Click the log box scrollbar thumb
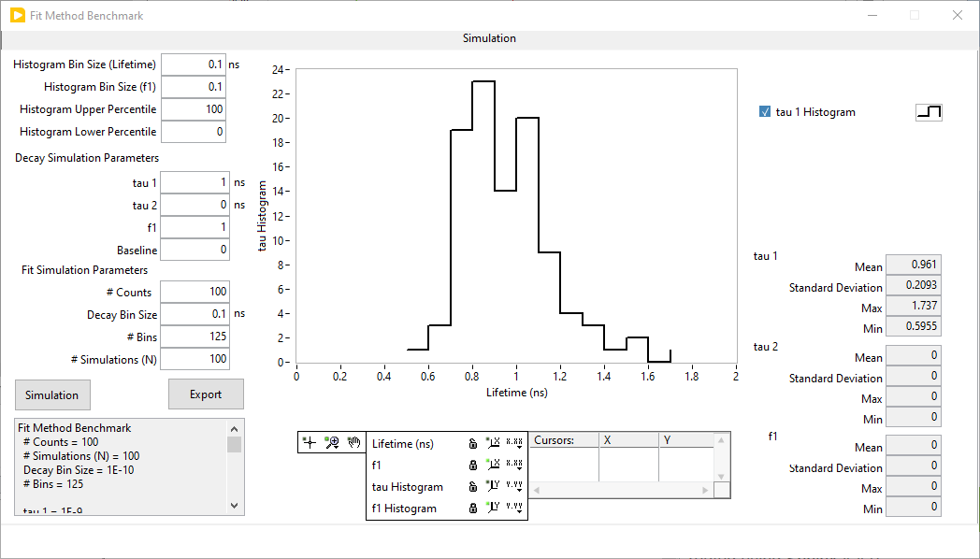Viewport: 980px width, 559px height. 235,444
